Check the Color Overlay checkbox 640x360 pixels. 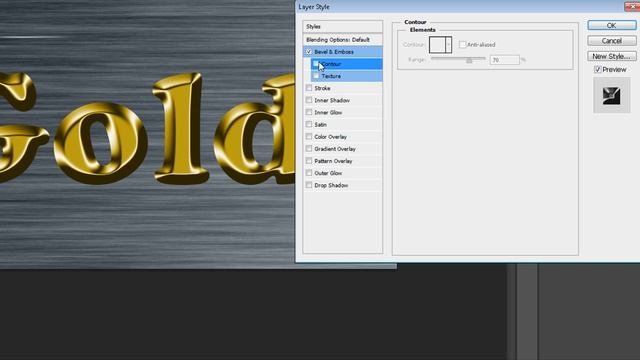[x=309, y=136]
